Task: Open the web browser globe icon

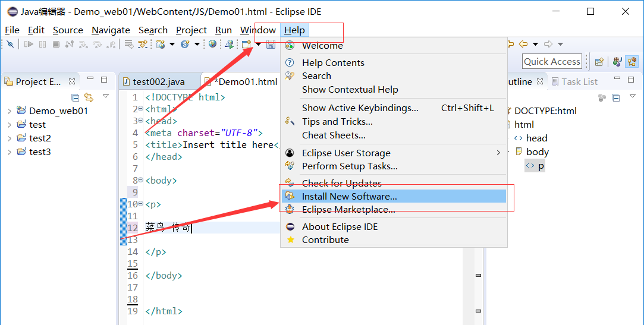Action: pos(212,43)
